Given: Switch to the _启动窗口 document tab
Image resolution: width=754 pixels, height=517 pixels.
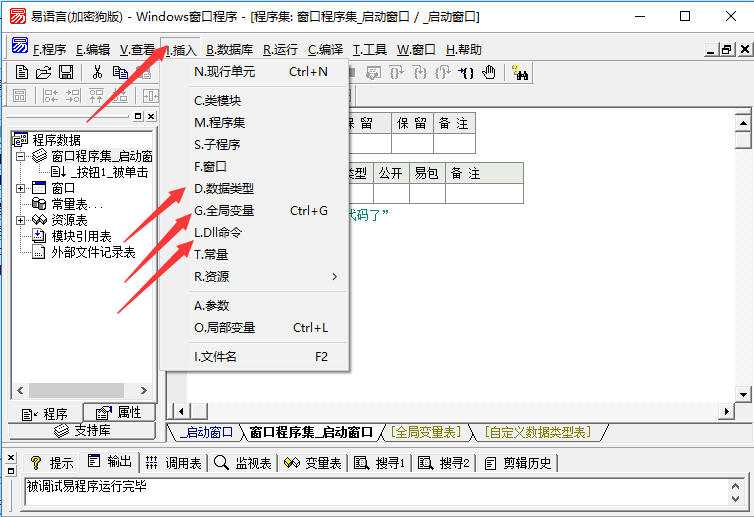Looking at the screenshot, I should [x=207, y=432].
